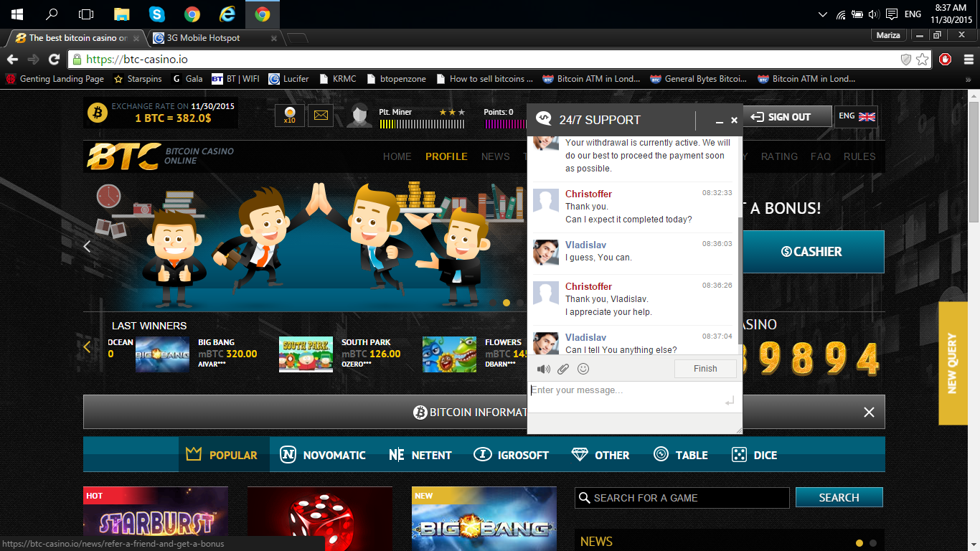The image size is (980, 551).
Task: Open the volume control in system tray
Action: [x=873, y=14]
